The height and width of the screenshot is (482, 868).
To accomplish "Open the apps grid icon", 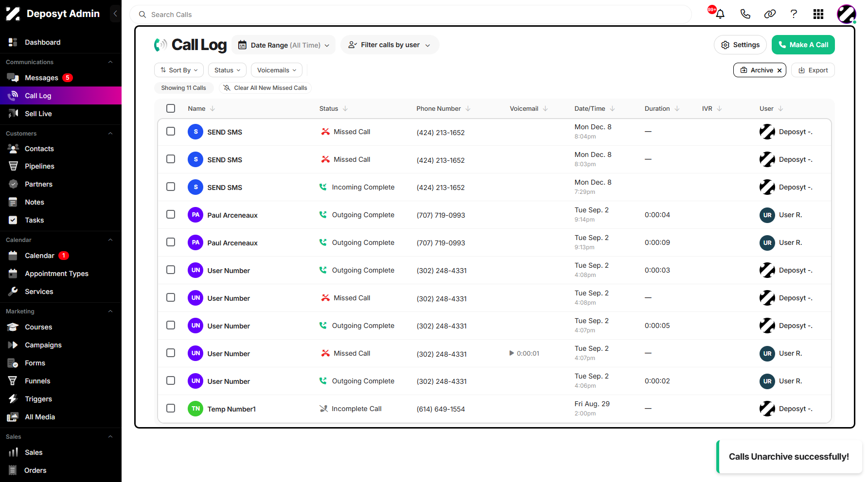I will coord(818,14).
